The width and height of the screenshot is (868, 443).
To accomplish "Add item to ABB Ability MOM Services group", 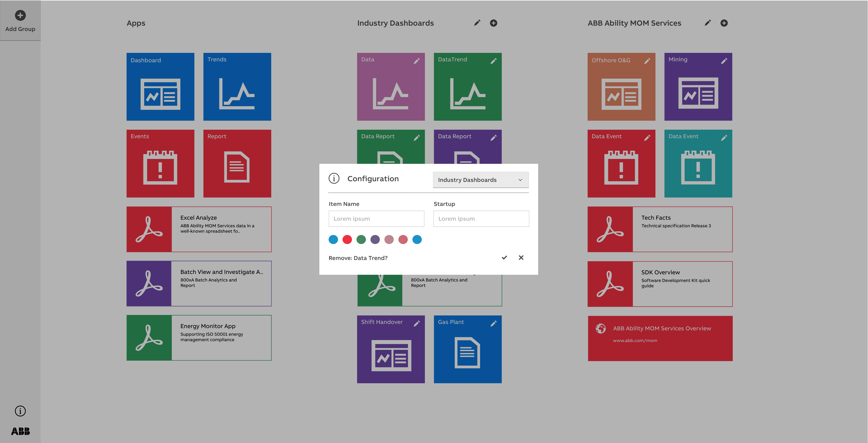I will coord(724,23).
